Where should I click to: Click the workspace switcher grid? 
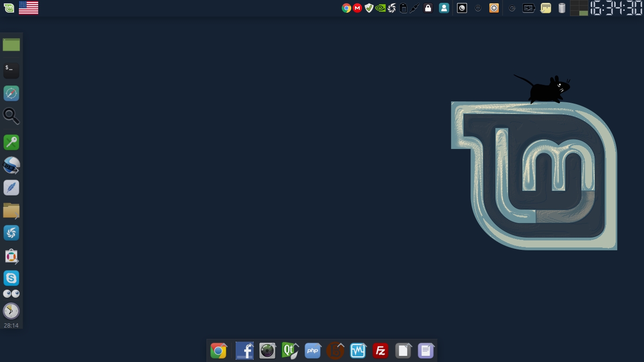pos(579,8)
